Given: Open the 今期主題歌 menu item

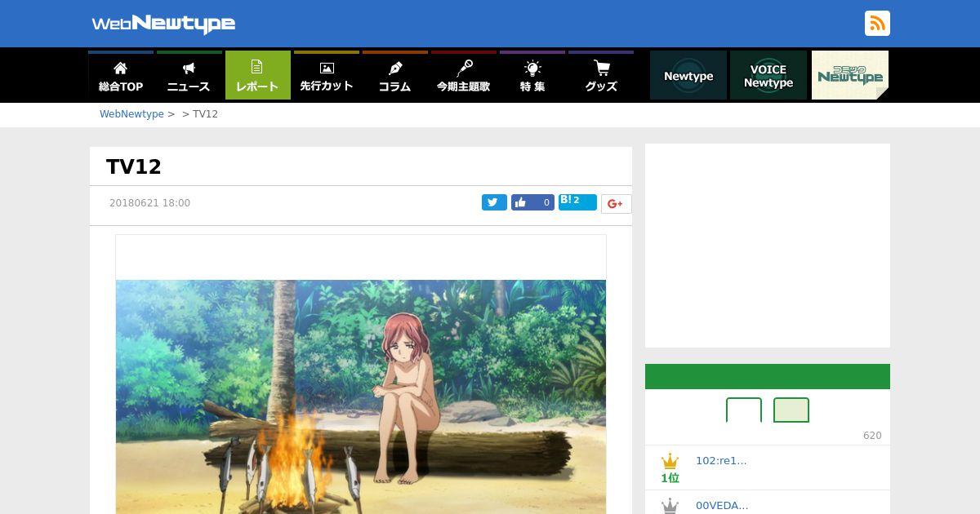Looking at the screenshot, I should click(464, 75).
